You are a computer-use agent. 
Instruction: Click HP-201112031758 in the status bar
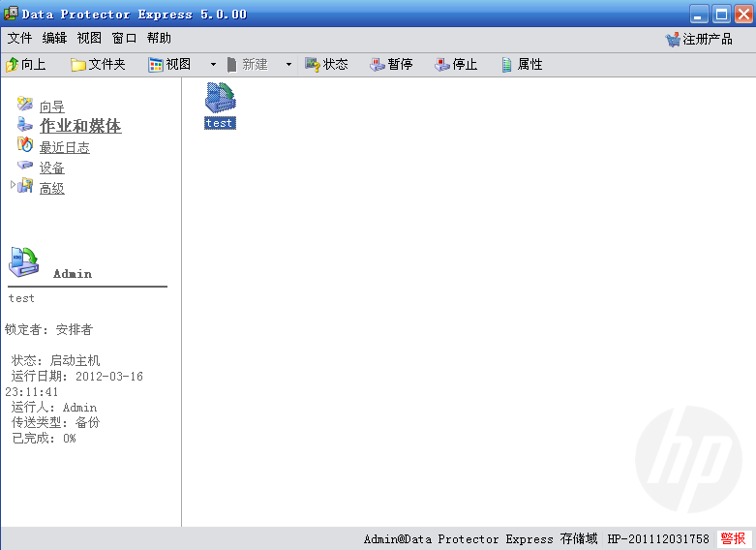(658, 538)
